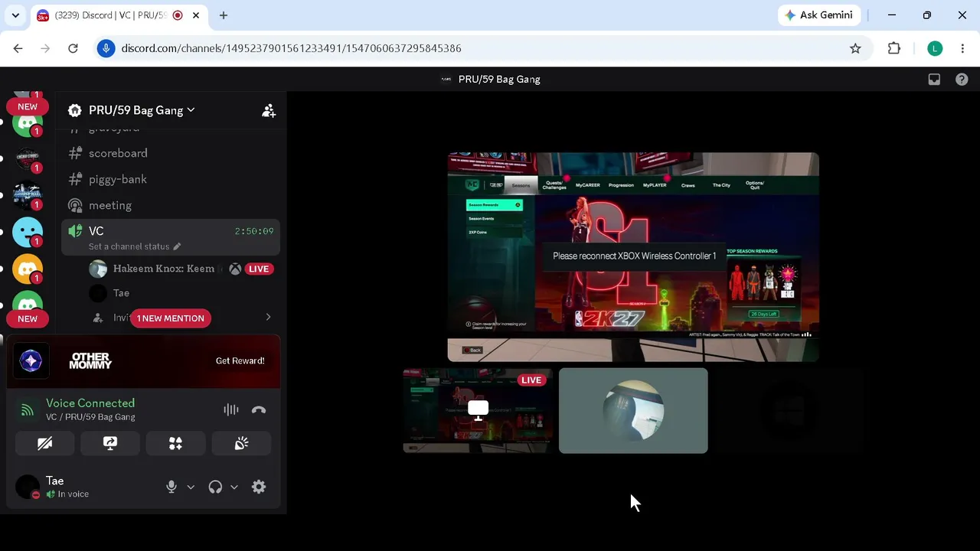This screenshot has width=980, height=551.
Task: Edit channel status pencil icon
Action: (177, 246)
